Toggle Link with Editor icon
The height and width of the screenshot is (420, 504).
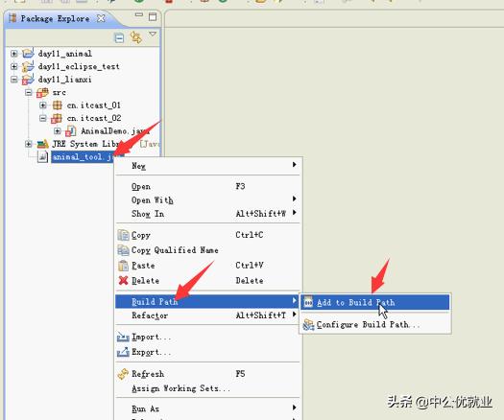point(136,37)
